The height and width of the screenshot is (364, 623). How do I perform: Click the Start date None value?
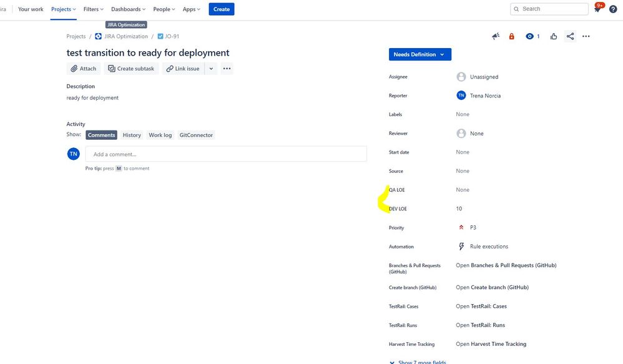[x=463, y=152]
